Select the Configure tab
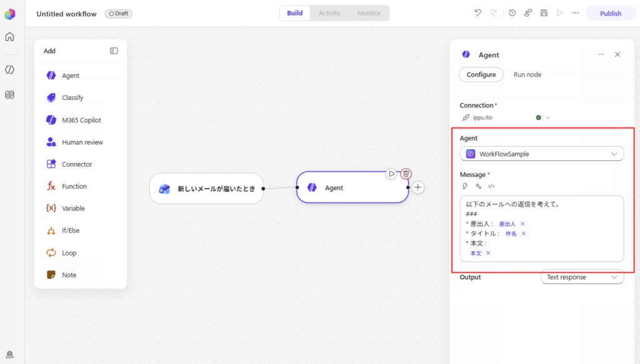This screenshot has width=640, height=364. 481,74
